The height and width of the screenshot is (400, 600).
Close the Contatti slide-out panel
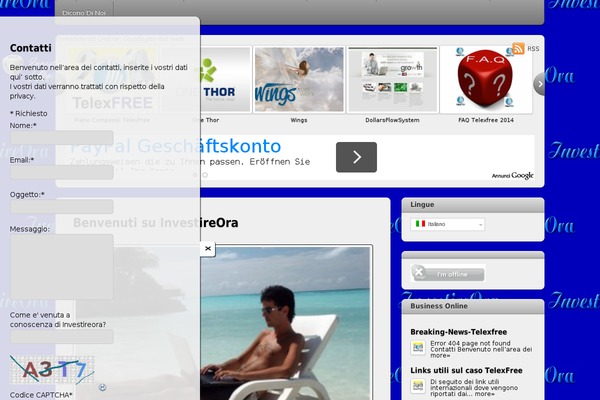tap(208, 249)
